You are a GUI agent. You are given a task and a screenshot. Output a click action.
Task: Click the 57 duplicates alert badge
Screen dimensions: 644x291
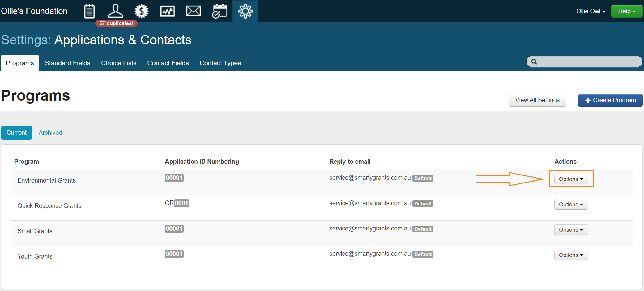tap(116, 23)
